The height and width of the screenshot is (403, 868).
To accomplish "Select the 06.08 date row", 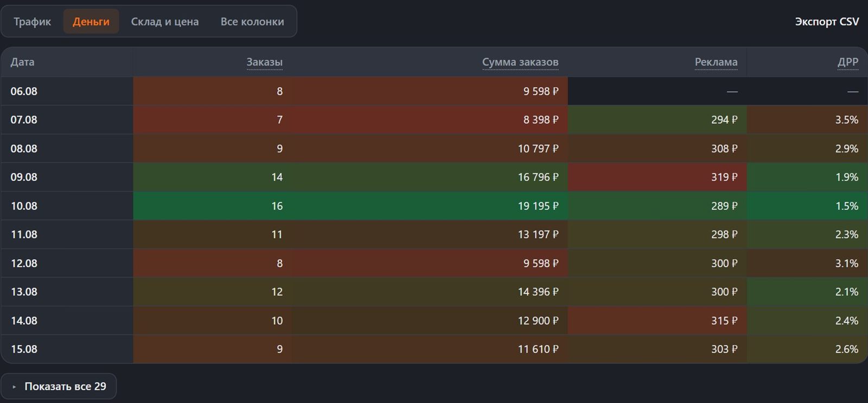I will click(x=434, y=91).
